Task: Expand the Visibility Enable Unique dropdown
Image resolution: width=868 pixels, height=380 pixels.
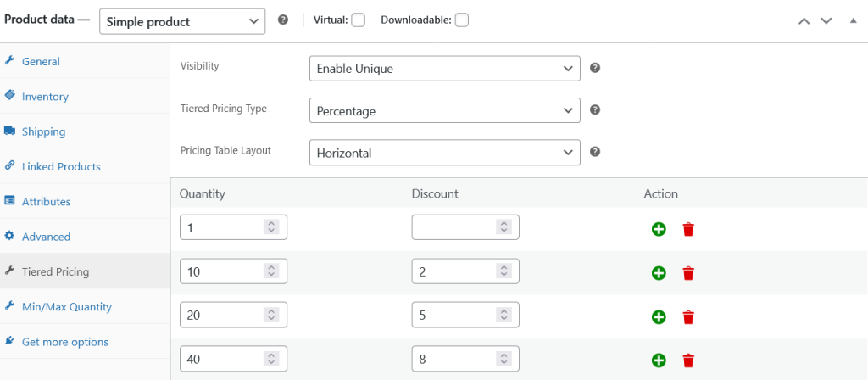Action: pos(444,68)
